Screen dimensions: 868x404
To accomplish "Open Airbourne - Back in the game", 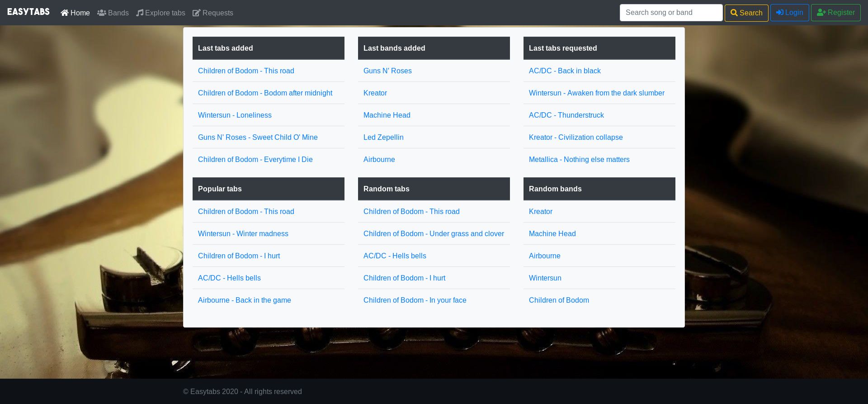I will click(244, 300).
